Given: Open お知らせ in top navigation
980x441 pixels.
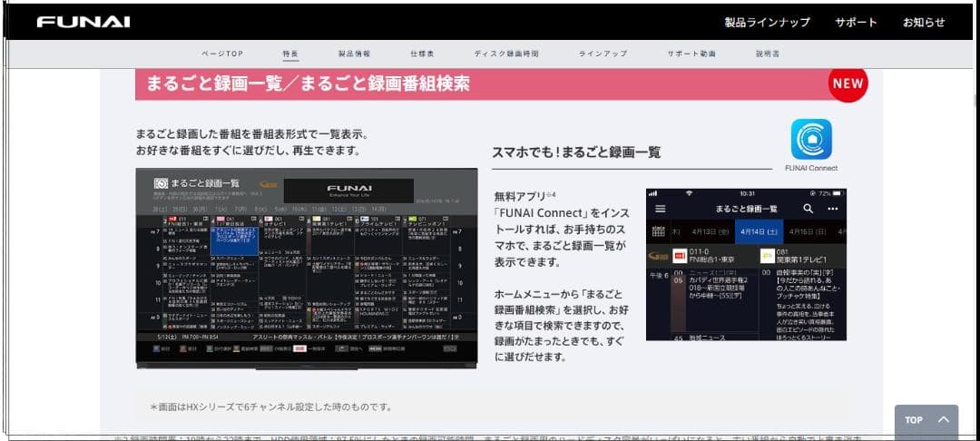Looking at the screenshot, I should pos(924,23).
